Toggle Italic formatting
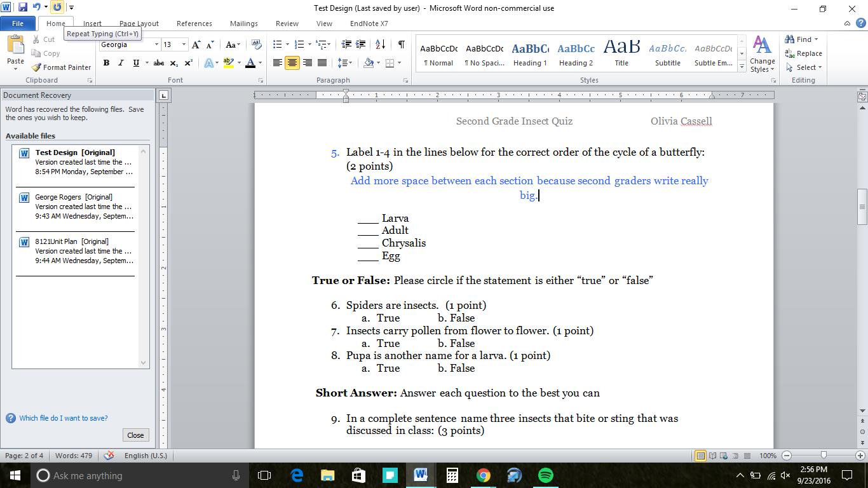Viewport: 868px width, 488px height. click(x=121, y=63)
